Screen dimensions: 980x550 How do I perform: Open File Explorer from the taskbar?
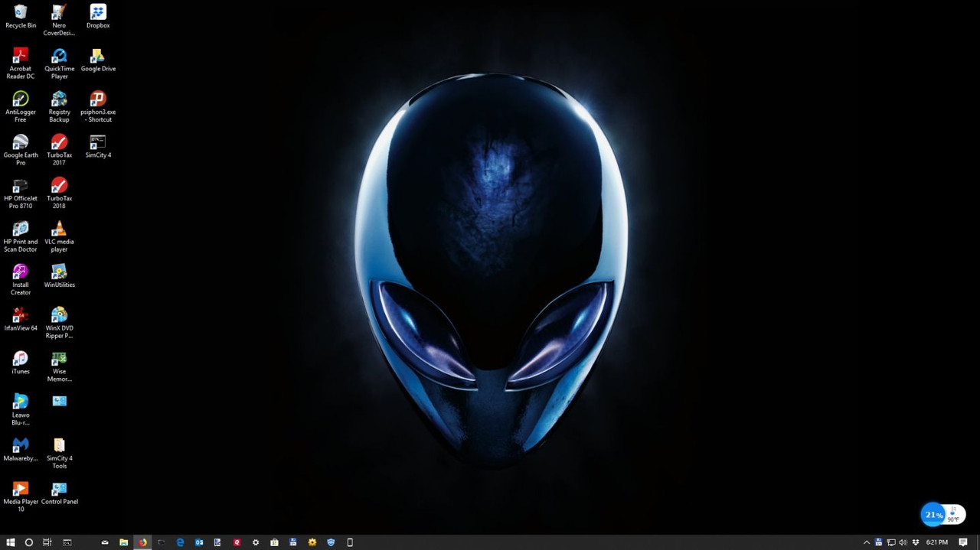pos(123,542)
